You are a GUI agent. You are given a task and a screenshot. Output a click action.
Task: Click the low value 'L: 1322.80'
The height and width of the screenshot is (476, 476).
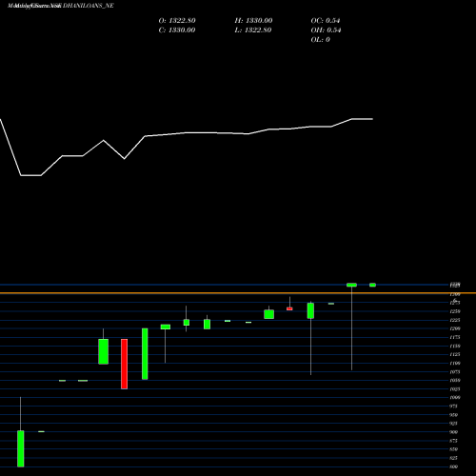point(253,30)
